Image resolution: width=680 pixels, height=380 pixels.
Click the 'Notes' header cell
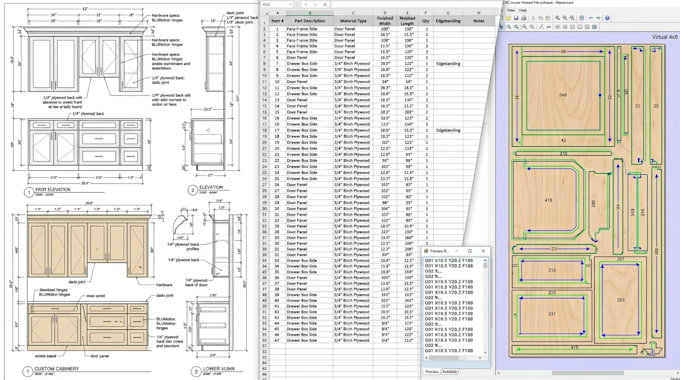(x=479, y=20)
